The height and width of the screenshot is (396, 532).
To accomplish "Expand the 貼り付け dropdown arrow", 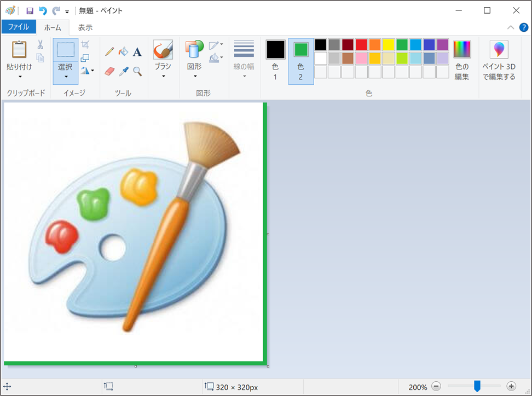I will click(x=20, y=77).
